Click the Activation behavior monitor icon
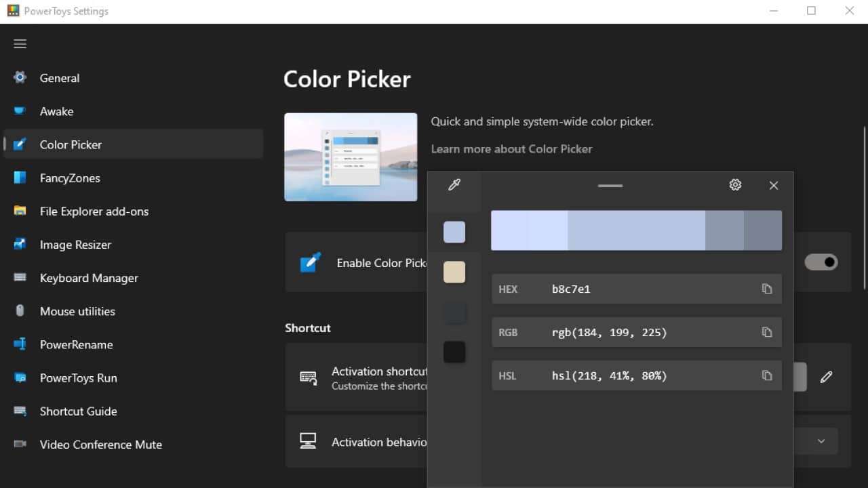The width and height of the screenshot is (868, 488). click(308, 441)
